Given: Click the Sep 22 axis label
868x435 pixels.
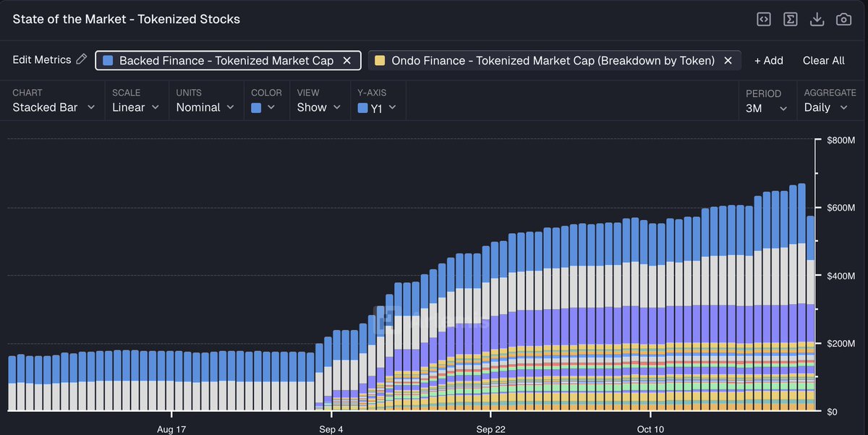Looking at the screenshot, I should pyautogui.click(x=490, y=429).
